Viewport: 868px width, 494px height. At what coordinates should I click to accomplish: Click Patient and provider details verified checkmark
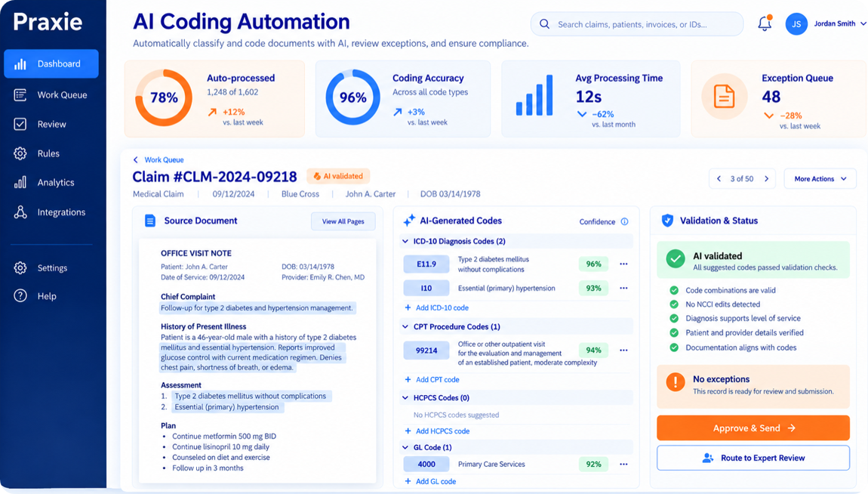(674, 333)
